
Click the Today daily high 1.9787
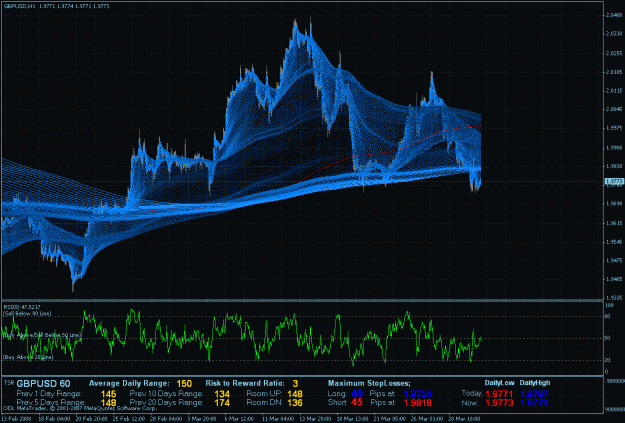pos(535,394)
